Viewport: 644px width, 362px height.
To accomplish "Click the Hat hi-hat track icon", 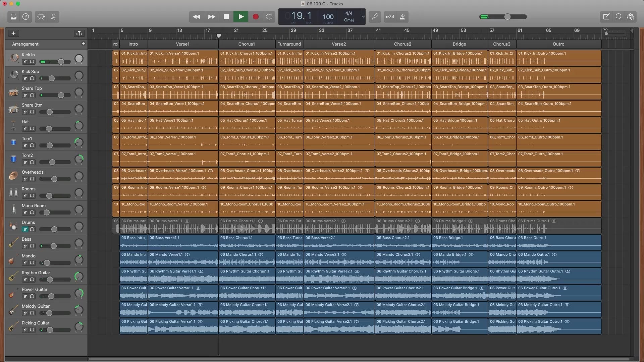I will pos(14,125).
